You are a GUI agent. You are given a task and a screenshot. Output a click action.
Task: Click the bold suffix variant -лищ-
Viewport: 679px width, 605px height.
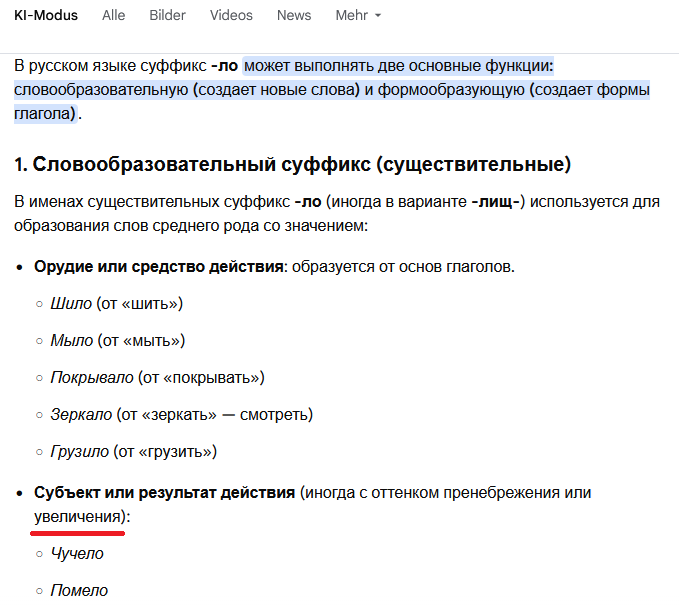pos(495,202)
